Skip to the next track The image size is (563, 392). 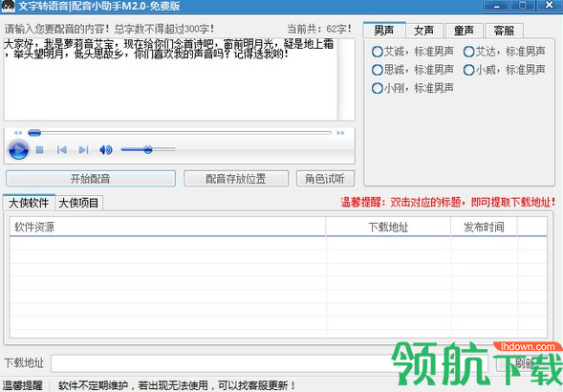point(83,149)
